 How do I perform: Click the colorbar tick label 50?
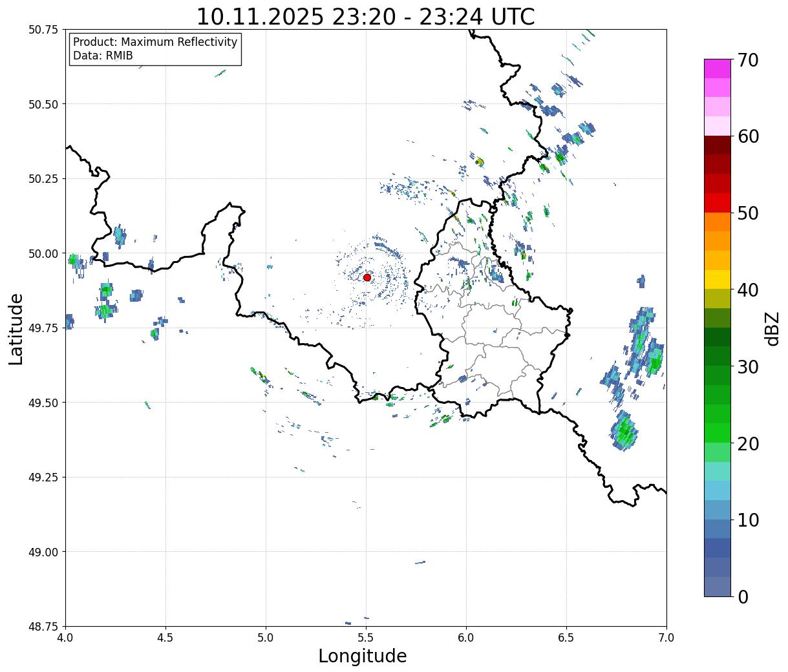748,213
